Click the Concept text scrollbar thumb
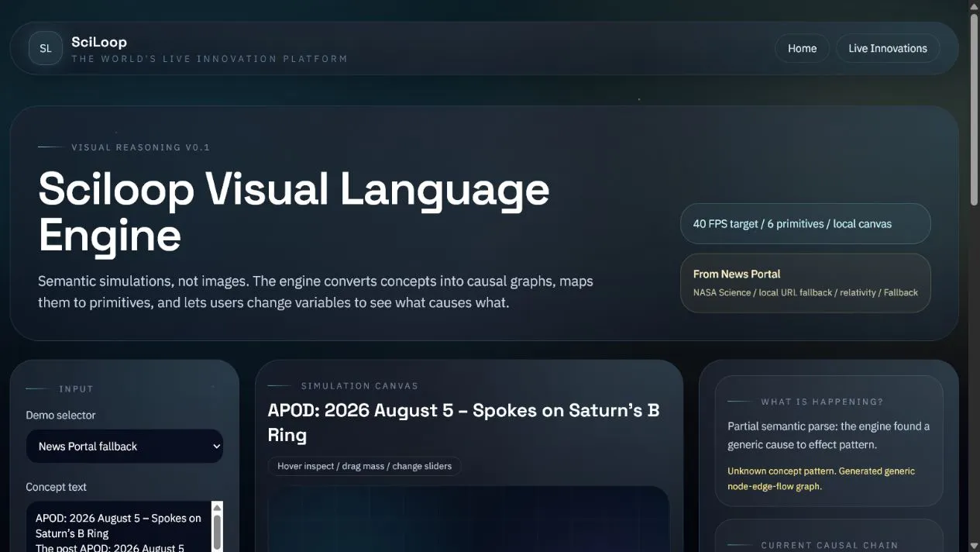The height and width of the screenshot is (552, 980). click(x=217, y=533)
